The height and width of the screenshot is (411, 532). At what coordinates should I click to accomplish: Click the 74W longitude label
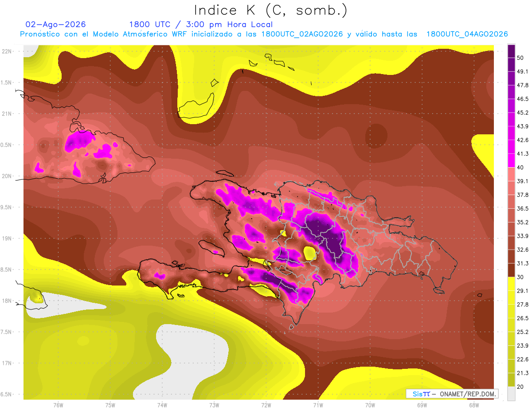(x=162, y=405)
